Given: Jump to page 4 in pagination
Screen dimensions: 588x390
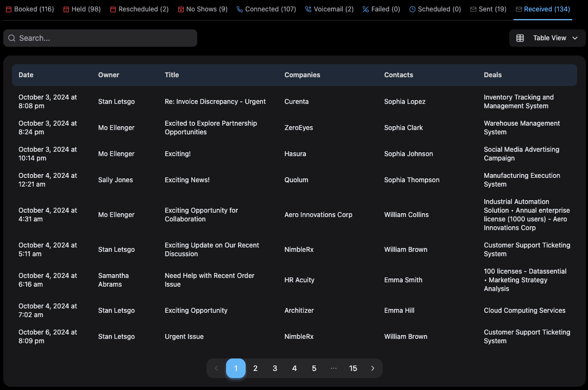Looking at the screenshot, I should pyautogui.click(x=295, y=368).
